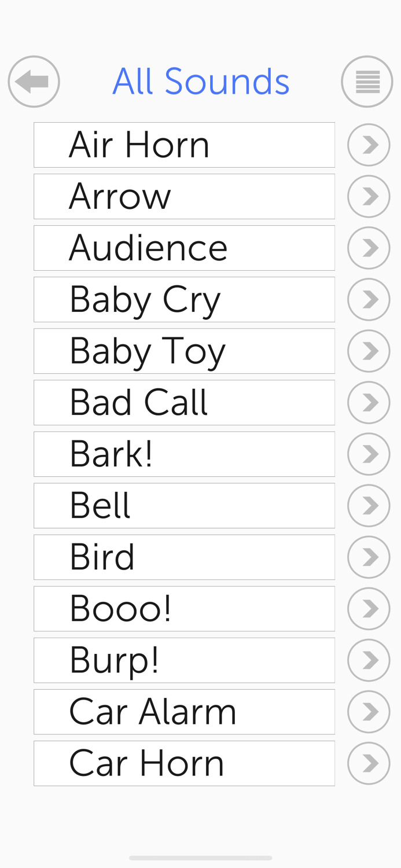Select the arrow icon beside Bell
The height and width of the screenshot is (868, 401).
369,505
